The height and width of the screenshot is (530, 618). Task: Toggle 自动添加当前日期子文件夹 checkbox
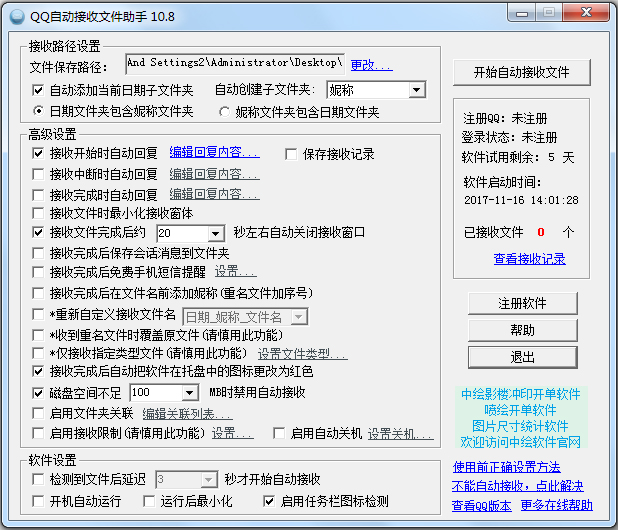tap(38, 90)
